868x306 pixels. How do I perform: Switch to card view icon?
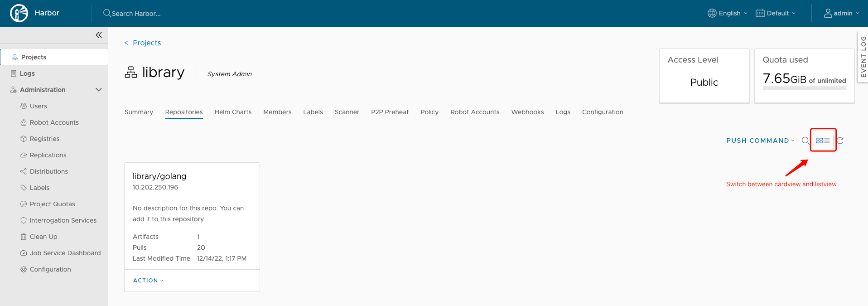[x=820, y=141]
